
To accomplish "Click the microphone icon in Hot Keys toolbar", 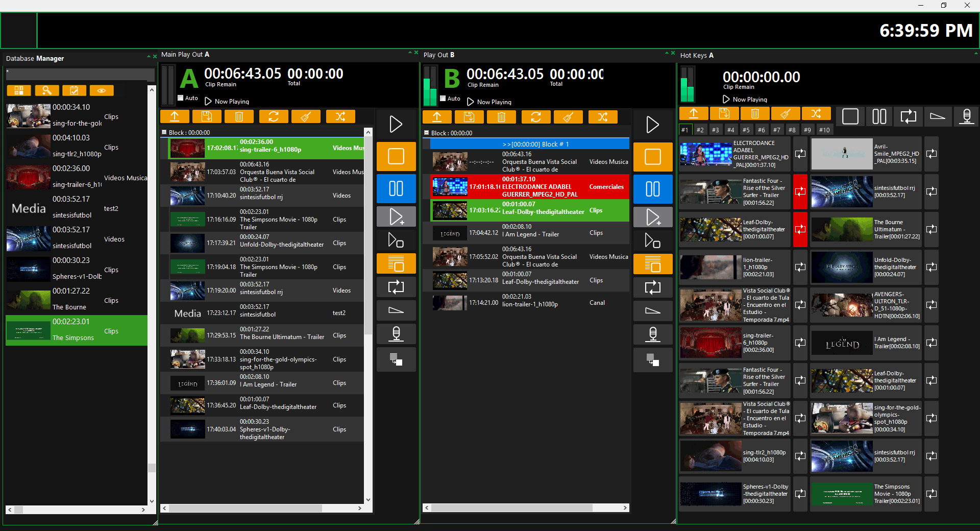I will coord(966,116).
